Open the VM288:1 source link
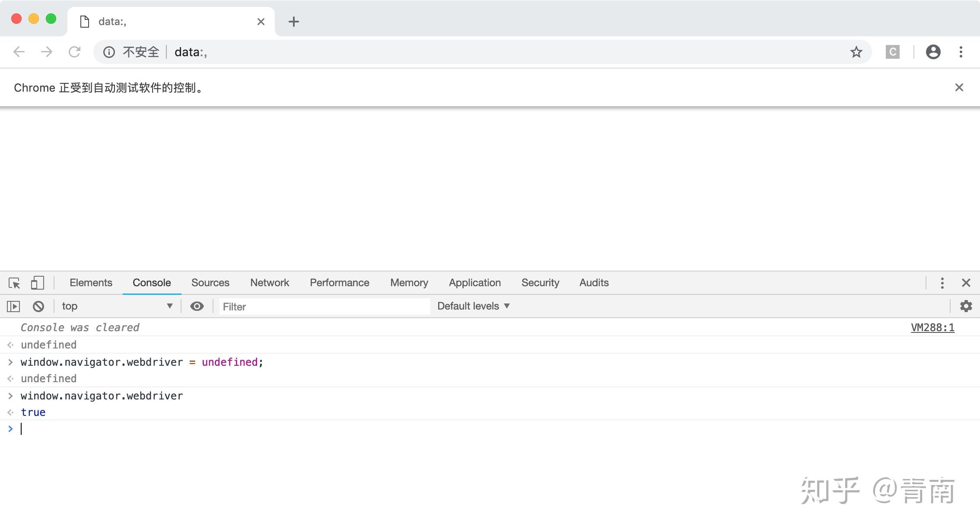 coord(932,327)
